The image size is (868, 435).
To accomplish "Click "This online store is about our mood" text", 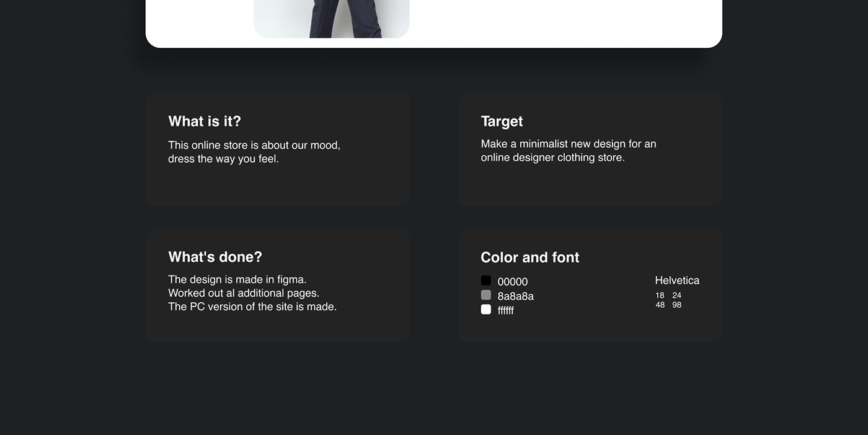I will tap(254, 145).
